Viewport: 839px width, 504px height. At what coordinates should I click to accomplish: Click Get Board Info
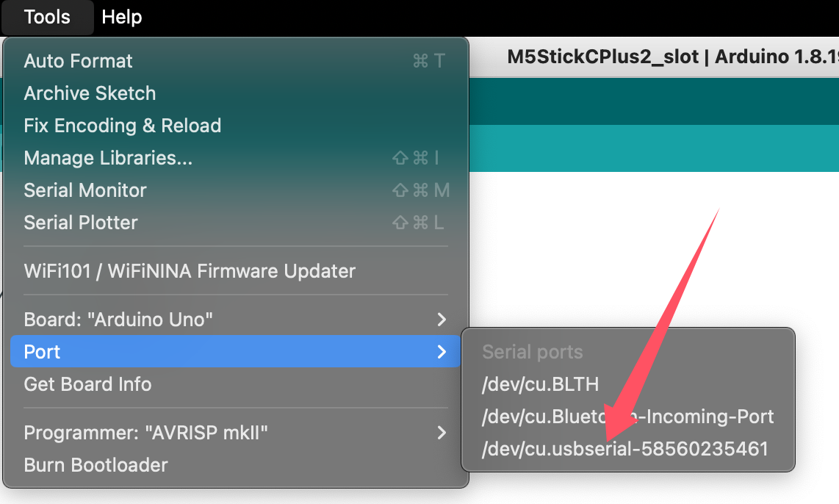coord(87,384)
